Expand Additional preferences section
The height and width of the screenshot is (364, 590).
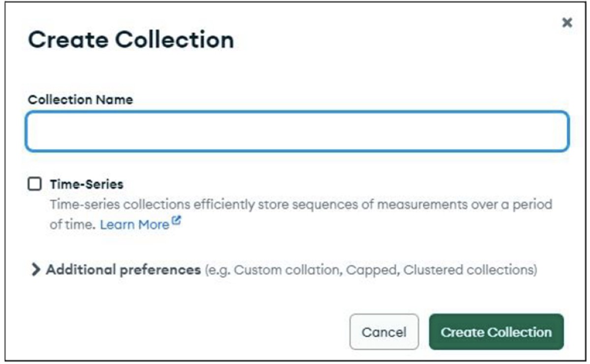(123, 270)
